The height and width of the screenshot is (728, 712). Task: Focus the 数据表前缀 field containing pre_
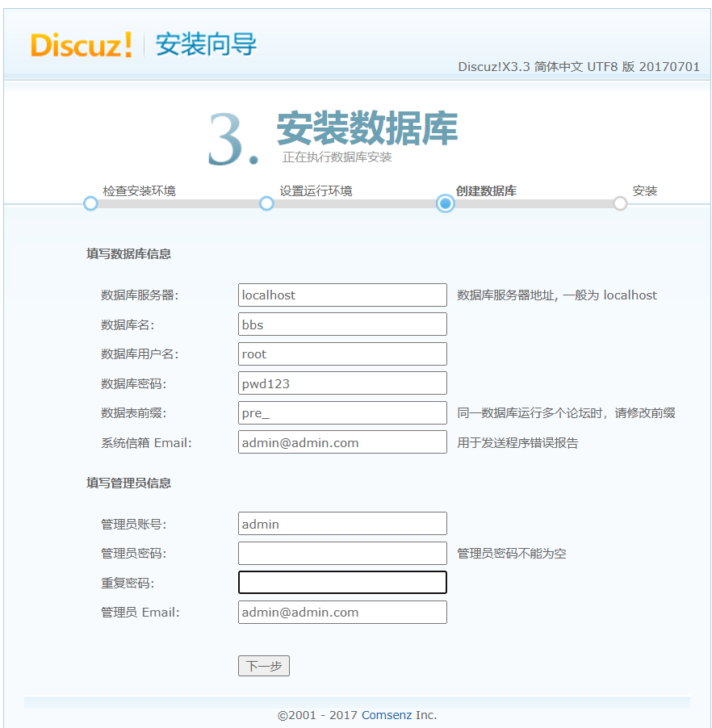pos(343,412)
